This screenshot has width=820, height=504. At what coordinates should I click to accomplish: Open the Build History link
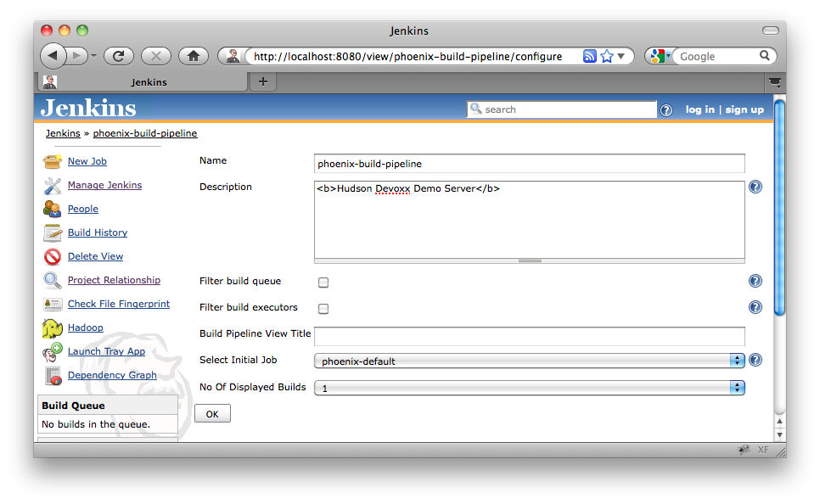(98, 232)
